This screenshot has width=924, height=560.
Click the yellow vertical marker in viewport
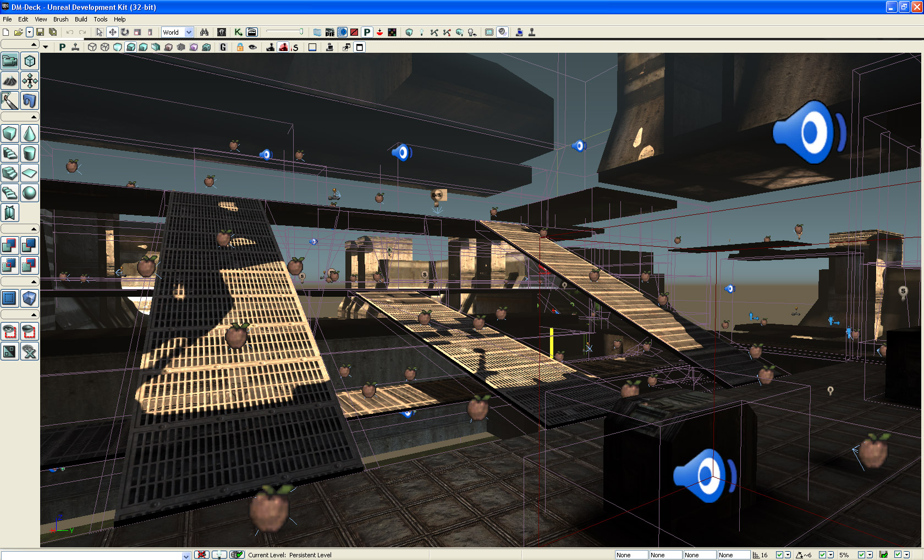(x=552, y=343)
